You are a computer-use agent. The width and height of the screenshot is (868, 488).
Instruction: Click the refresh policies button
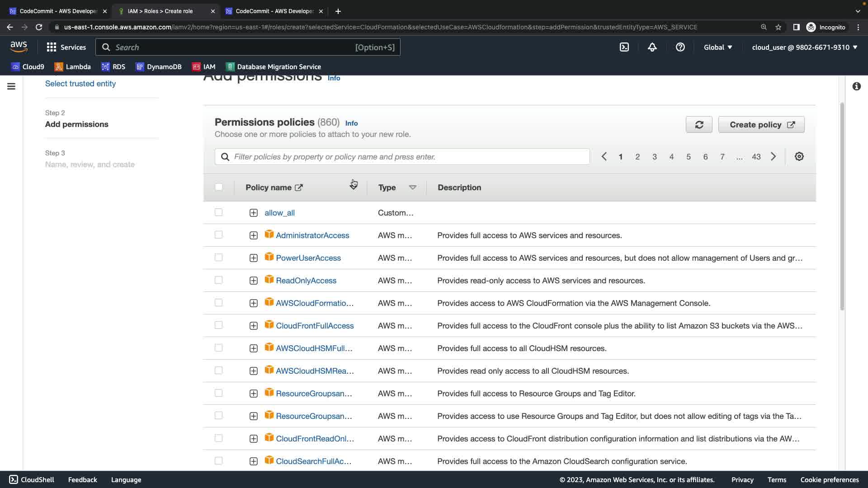(699, 125)
